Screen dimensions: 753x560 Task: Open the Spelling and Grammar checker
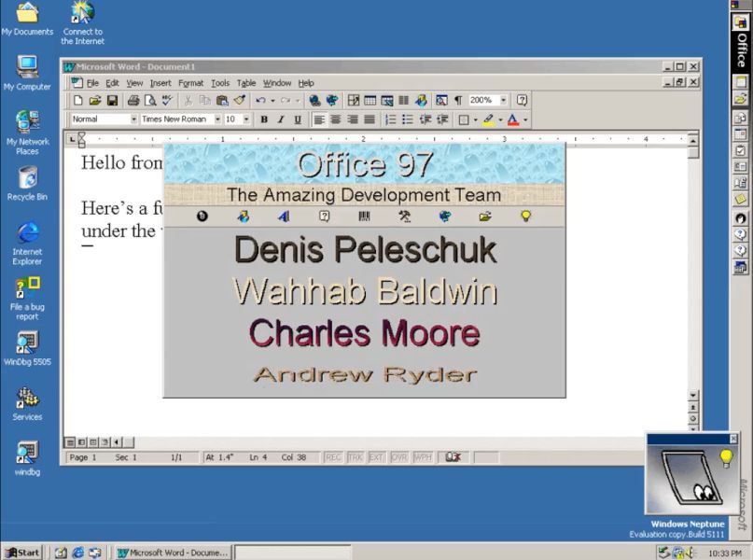tap(165, 99)
